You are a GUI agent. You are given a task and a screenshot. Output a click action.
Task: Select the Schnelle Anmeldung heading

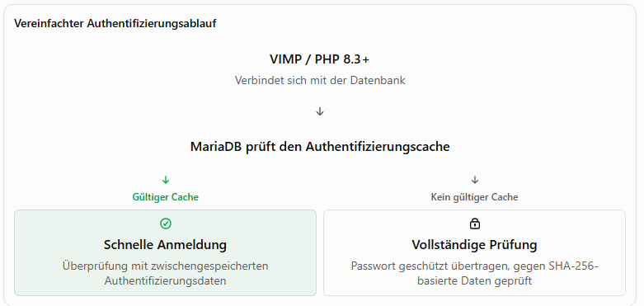[165, 245]
